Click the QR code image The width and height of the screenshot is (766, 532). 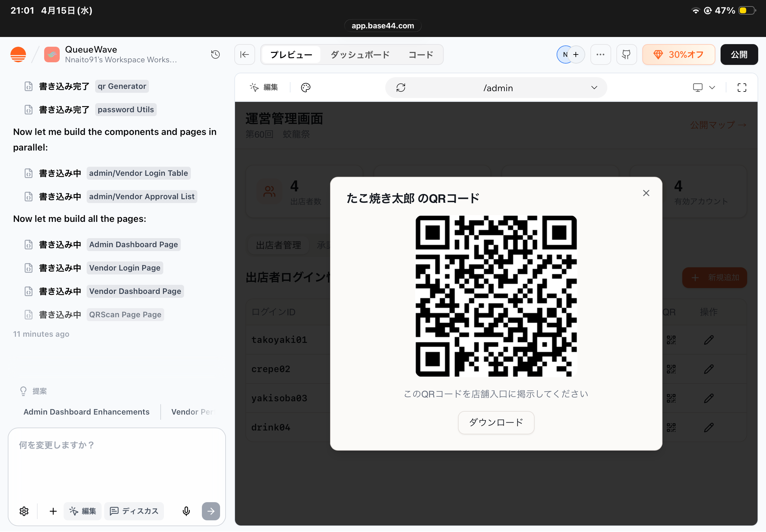pos(496,296)
